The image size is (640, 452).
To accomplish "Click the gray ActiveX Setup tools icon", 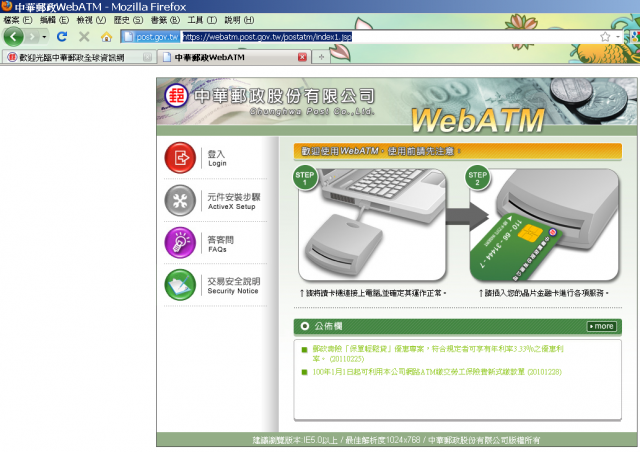I will pyautogui.click(x=180, y=200).
